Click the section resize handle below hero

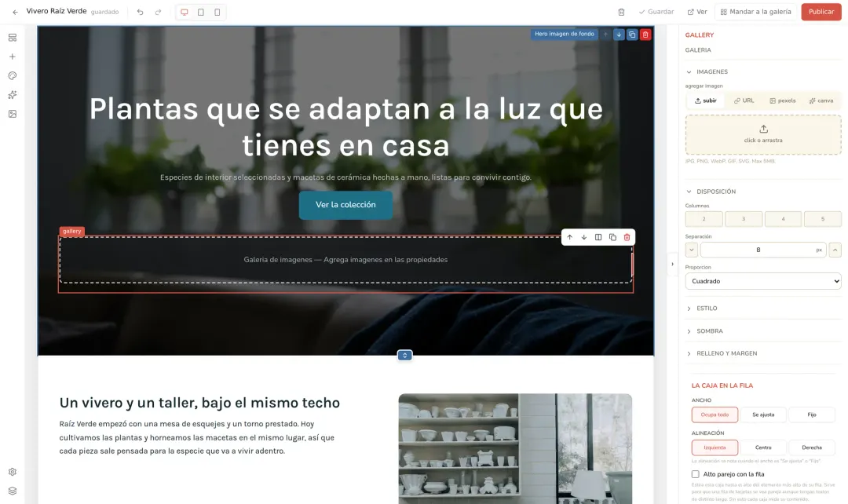[404, 356]
